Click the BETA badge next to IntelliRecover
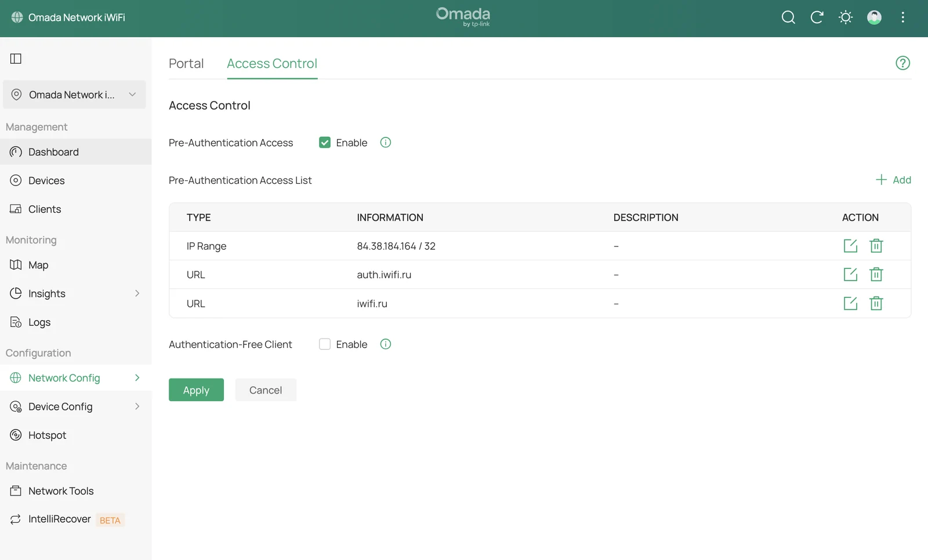The image size is (928, 560). pyautogui.click(x=110, y=521)
